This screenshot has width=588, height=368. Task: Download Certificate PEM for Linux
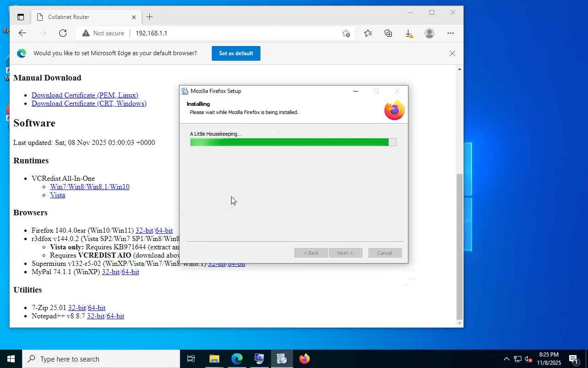coord(85,95)
